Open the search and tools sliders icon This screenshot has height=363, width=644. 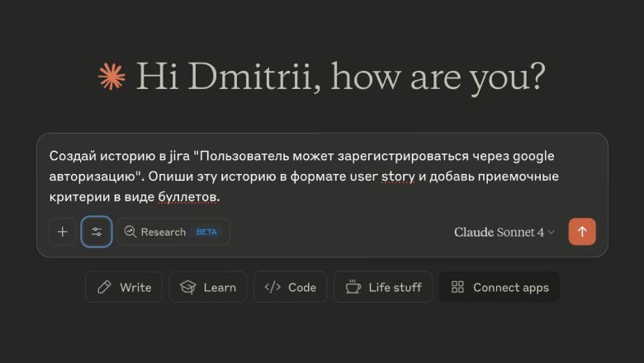point(97,232)
